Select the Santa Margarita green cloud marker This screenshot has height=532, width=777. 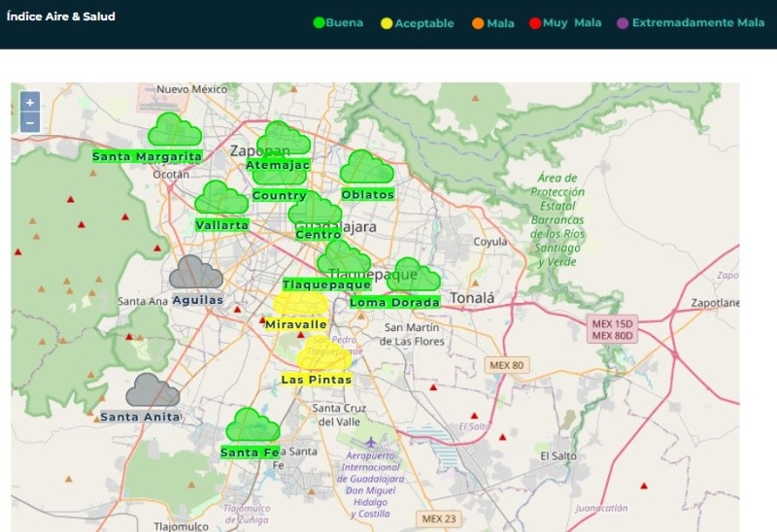coord(174,130)
